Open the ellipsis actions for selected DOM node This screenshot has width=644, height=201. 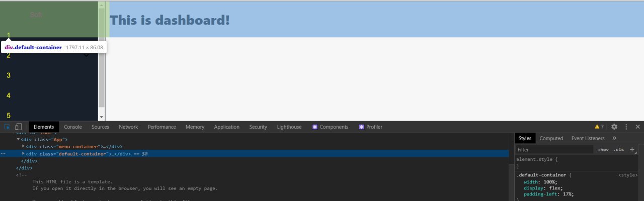point(4,154)
